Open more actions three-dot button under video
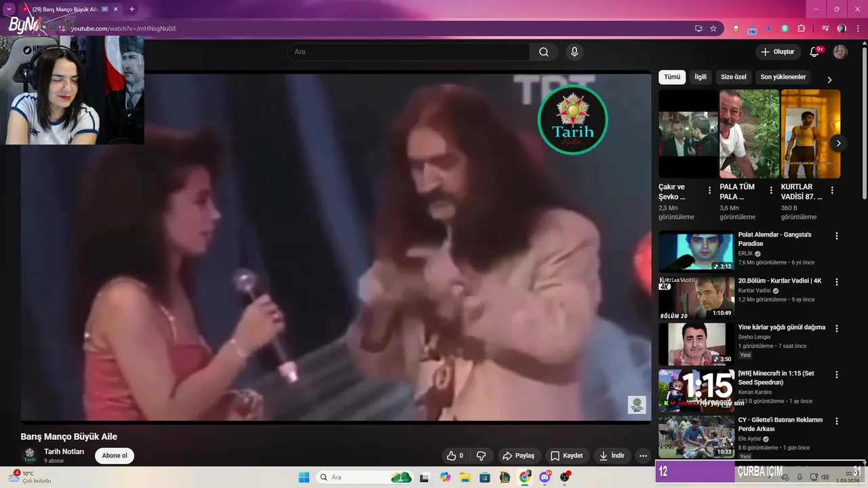This screenshot has height=488, width=868. tap(643, 455)
